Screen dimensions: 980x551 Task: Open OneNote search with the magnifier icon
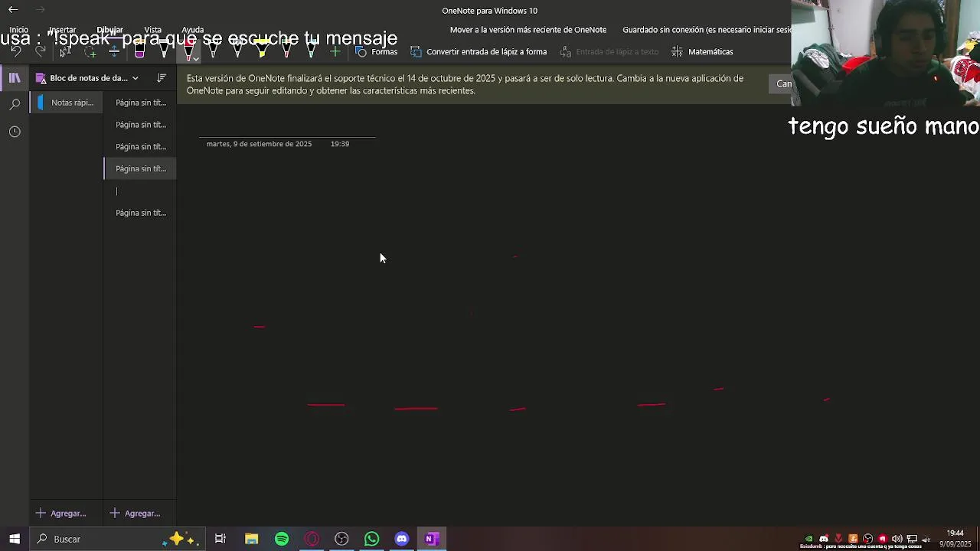click(15, 104)
